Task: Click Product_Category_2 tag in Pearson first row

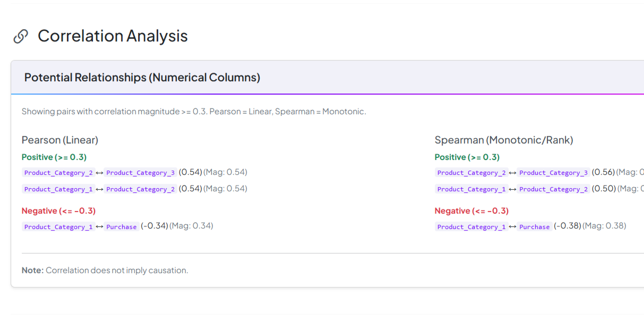Action: [x=58, y=173]
